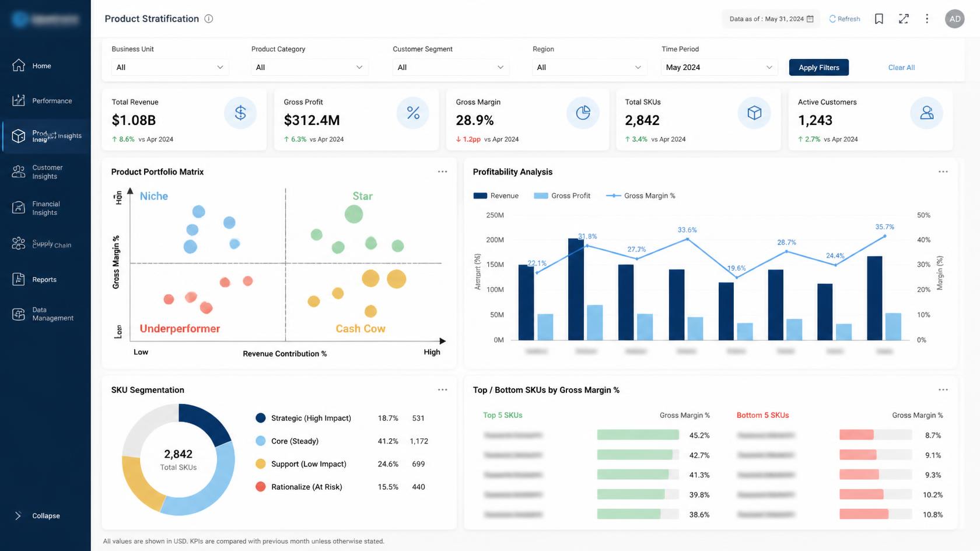980x551 pixels.
Task: Click the 2,842 Total SKUs donut center
Action: (x=178, y=459)
